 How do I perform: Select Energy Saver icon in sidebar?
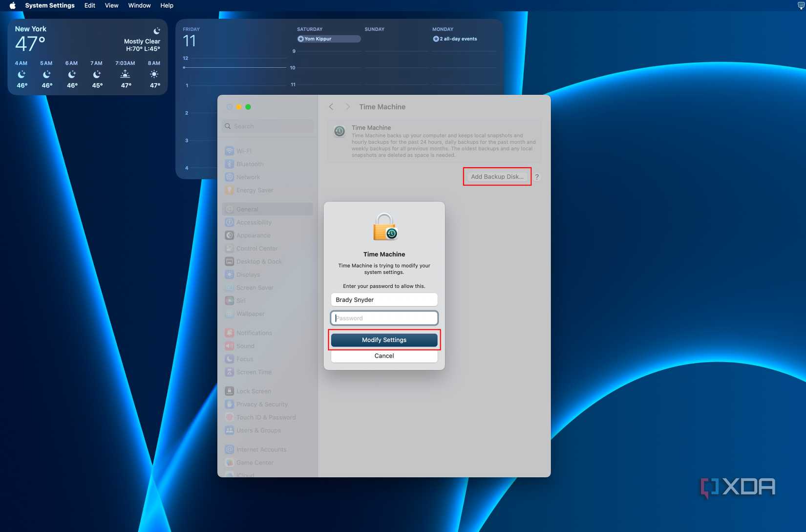click(x=229, y=190)
